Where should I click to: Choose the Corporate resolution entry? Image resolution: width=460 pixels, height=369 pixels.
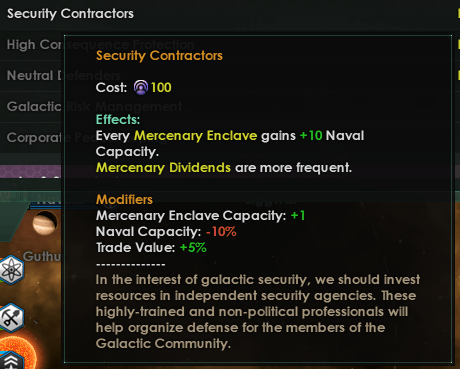pyautogui.click(x=32, y=138)
